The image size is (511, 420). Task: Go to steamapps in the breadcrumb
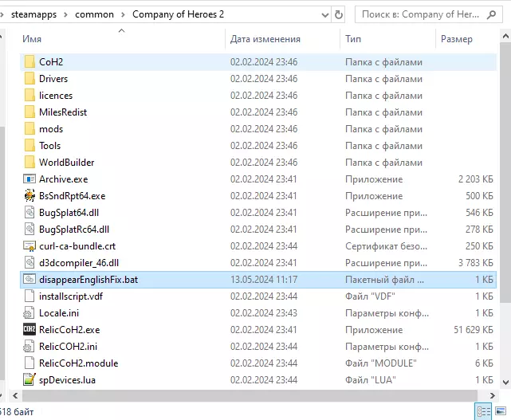[34, 14]
